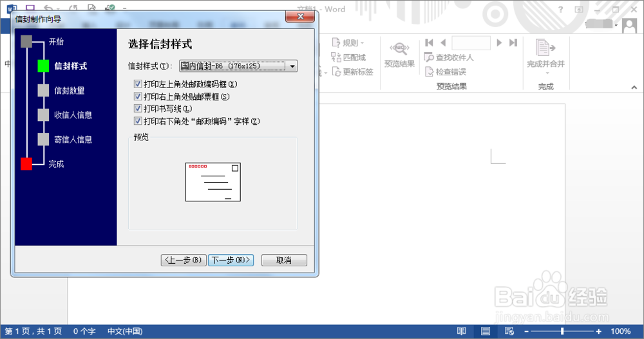The height and width of the screenshot is (339, 644).
Task: Click the 第 1 页，共 1 页 page indicator
Action: (x=33, y=331)
